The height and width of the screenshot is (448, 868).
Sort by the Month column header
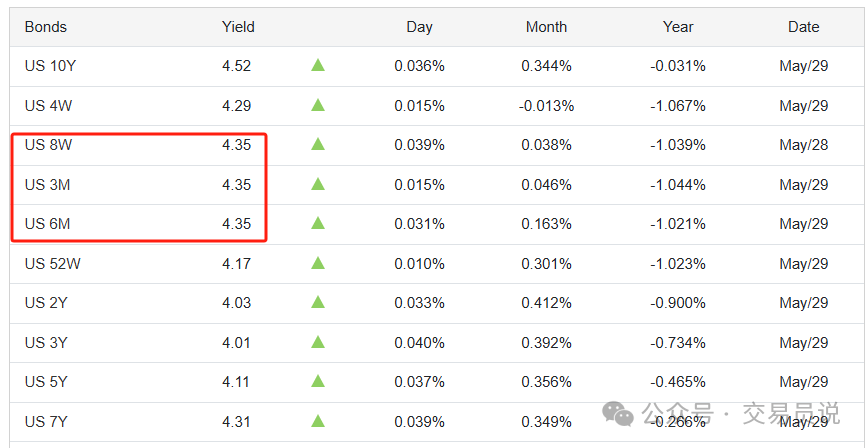(x=546, y=27)
